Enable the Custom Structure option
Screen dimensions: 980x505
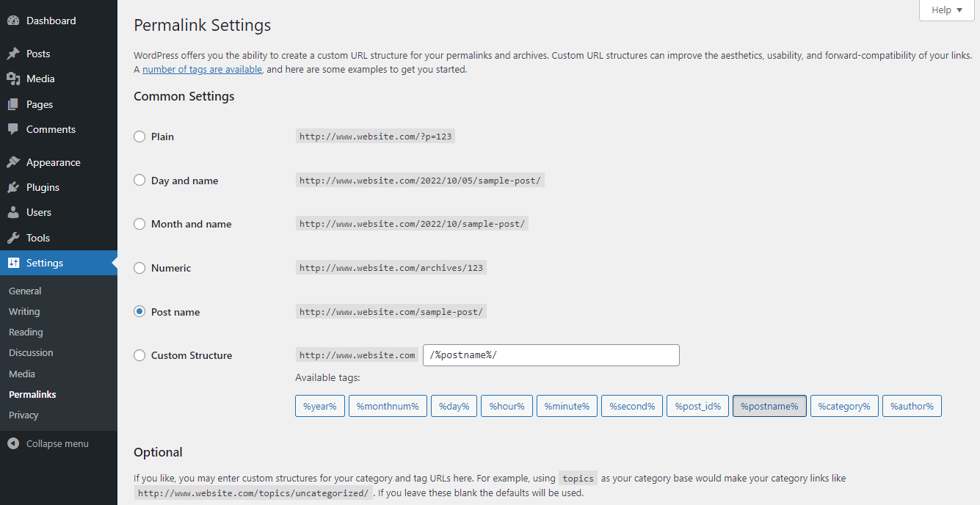click(139, 355)
